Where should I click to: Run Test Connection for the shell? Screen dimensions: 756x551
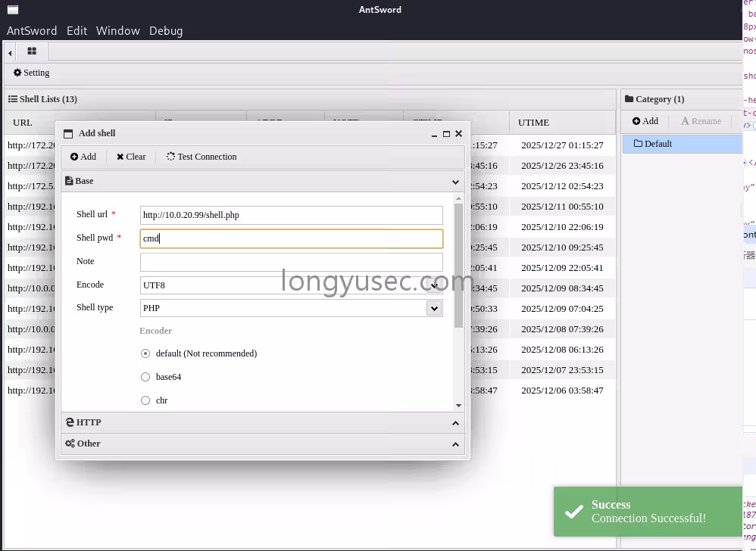201,157
